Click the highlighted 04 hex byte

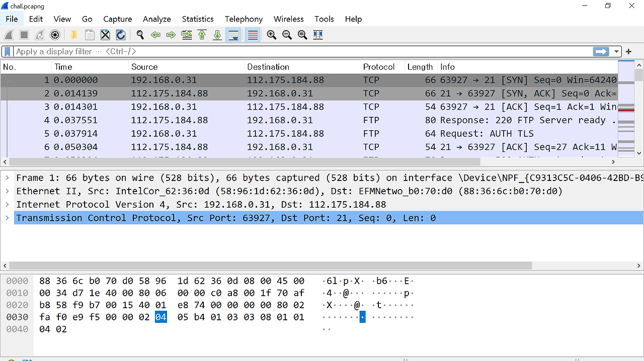(160, 317)
